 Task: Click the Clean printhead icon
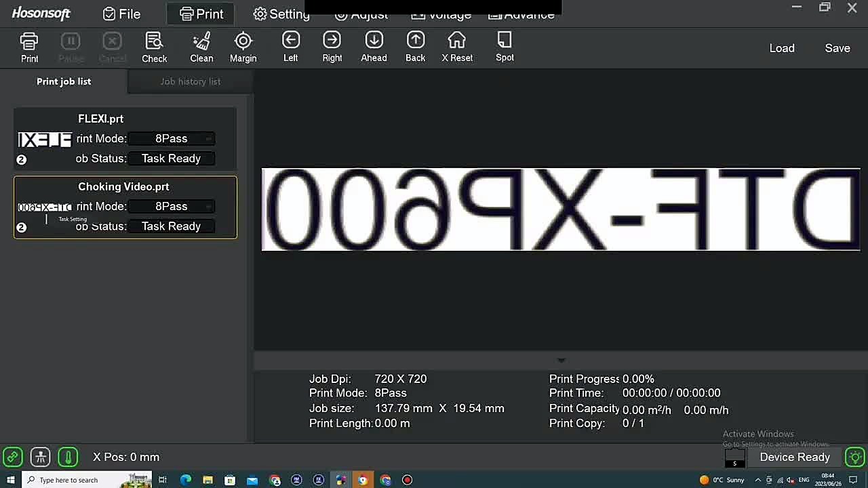click(201, 47)
